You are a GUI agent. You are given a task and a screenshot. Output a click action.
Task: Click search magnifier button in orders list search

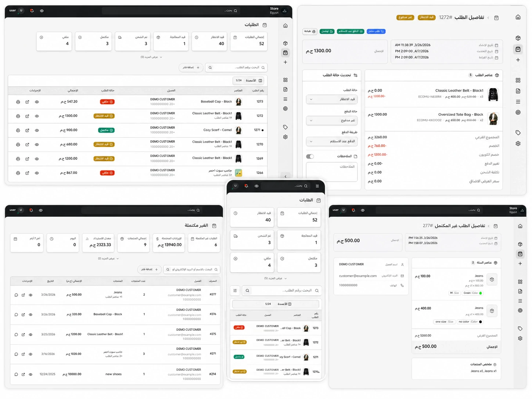pos(210,68)
